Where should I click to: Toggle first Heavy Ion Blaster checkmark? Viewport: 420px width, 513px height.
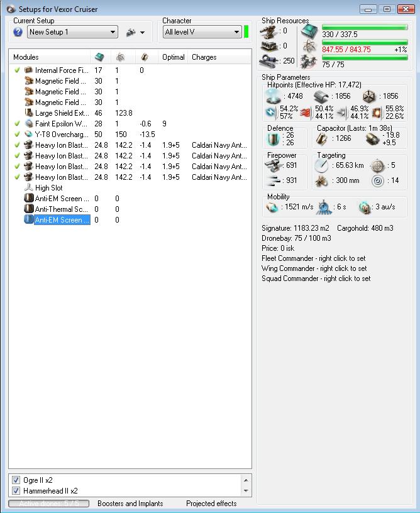[x=18, y=145]
